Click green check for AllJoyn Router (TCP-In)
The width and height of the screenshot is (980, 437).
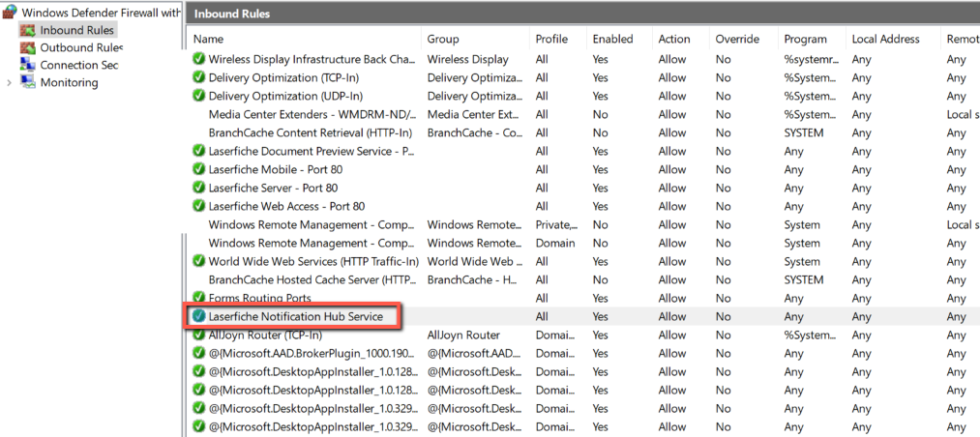click(x=199, y=335)
